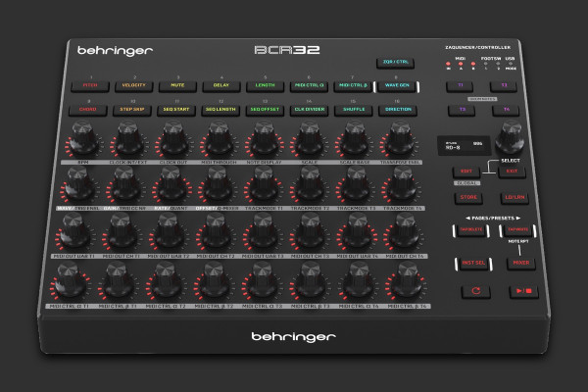Click the MIDI OUT CH T1 knob

click(x=122, y=231)
